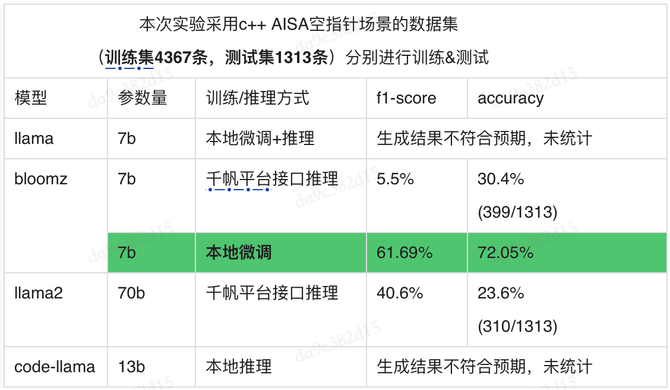This screenshot has width=670, height=390.
Task: Click the 23.6% (310/1313) accuracy cell
Action: pyautogui.click(x=567, y=310)
